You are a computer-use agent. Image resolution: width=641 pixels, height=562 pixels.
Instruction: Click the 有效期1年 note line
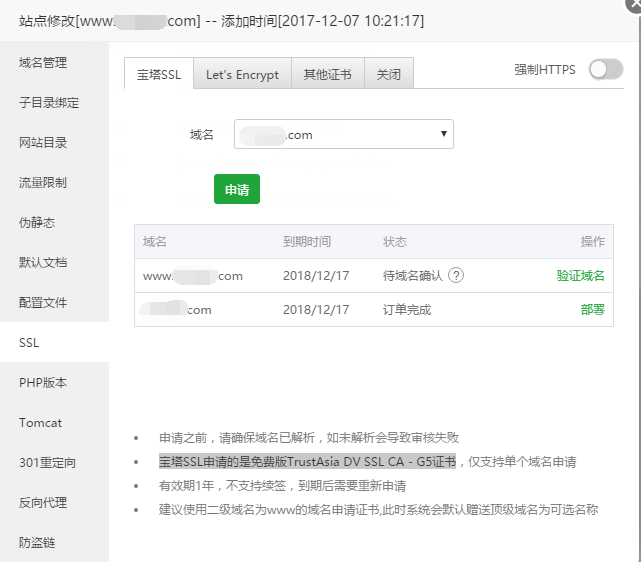pyautogui.click(x=282, y=486)
